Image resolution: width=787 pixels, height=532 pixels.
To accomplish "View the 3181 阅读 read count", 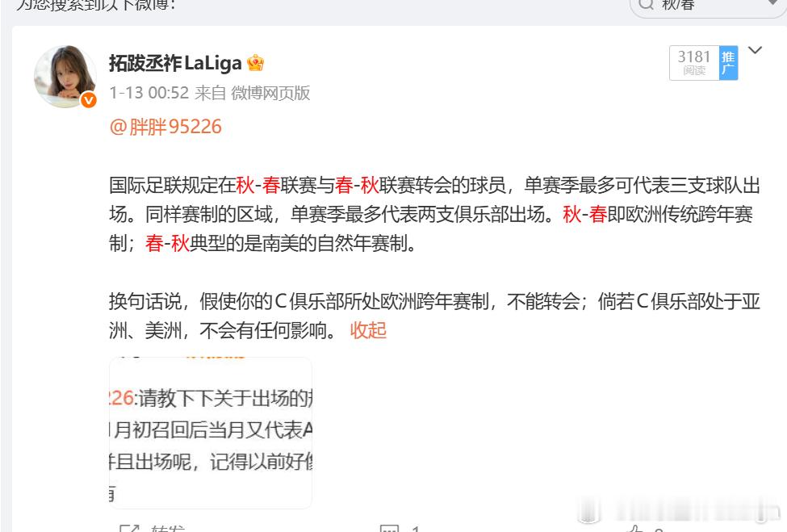I will [694, 63].
